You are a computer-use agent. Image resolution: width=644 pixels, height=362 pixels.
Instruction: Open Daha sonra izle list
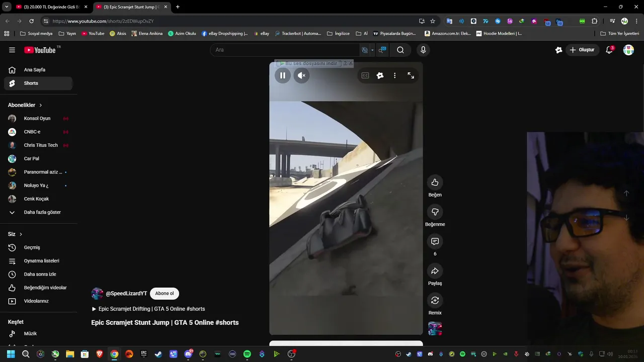click(x=38, y=275)
